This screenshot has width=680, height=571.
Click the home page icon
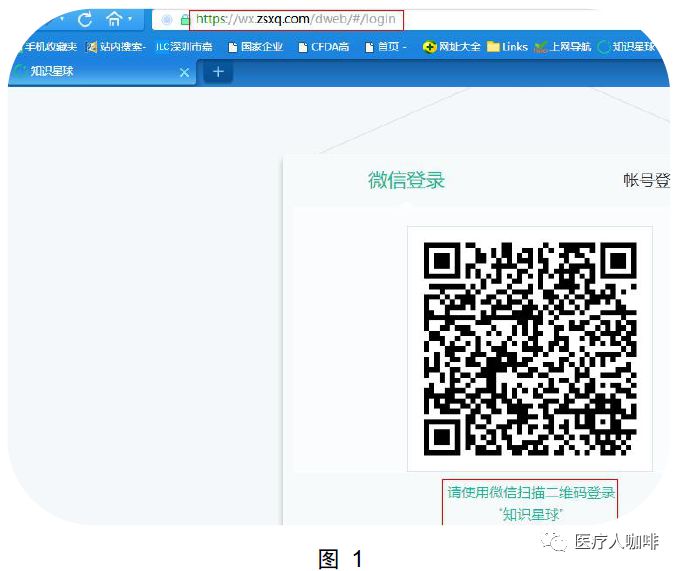pos(115,19)
